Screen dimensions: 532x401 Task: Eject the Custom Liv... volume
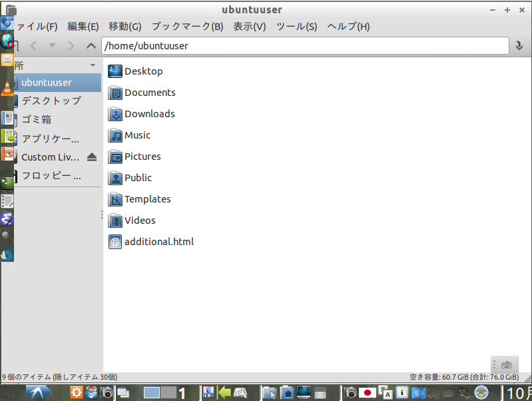pyautogui.click(x=92, y=157)
